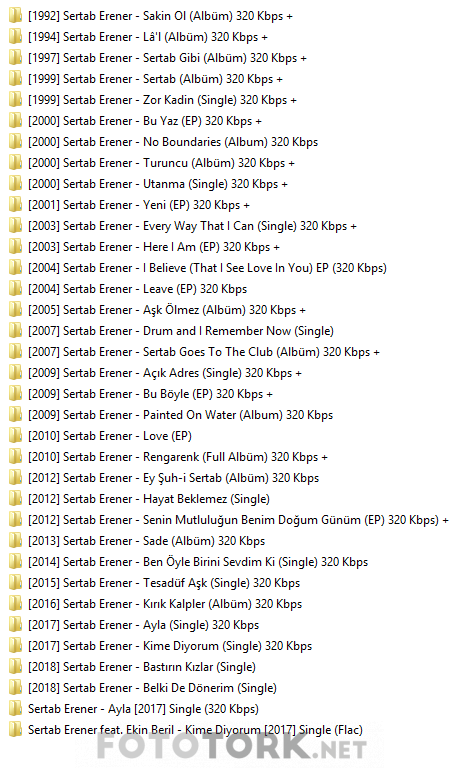Click folder icon beside Love EP
This screenshot has height=778, width=459.
tap(15, 436)
